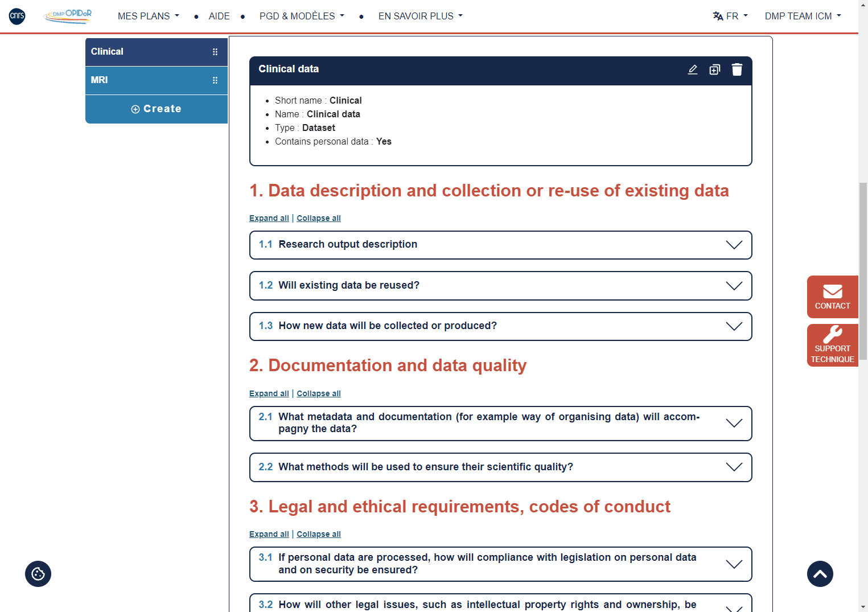Click the 'Short name : Clinical' line
This screenshot has width=868, height=612.
pyautogui.click(x=318, y=100)
